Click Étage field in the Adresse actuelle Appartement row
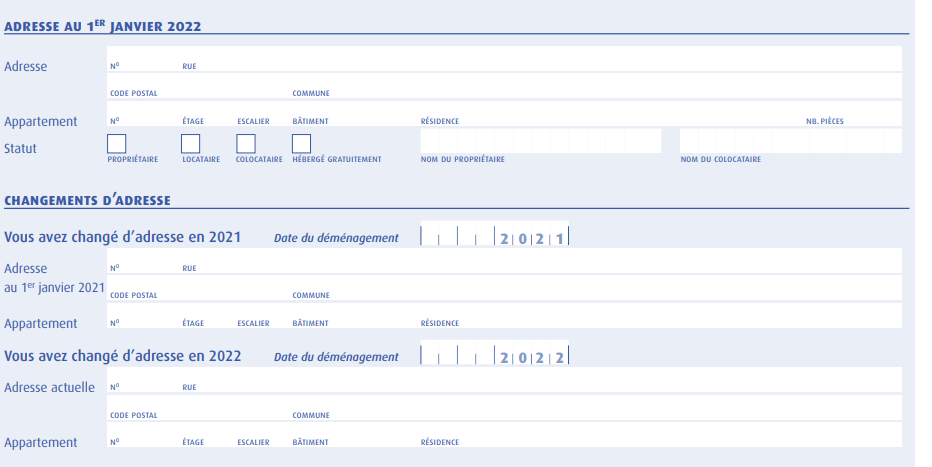 point(208,434)
